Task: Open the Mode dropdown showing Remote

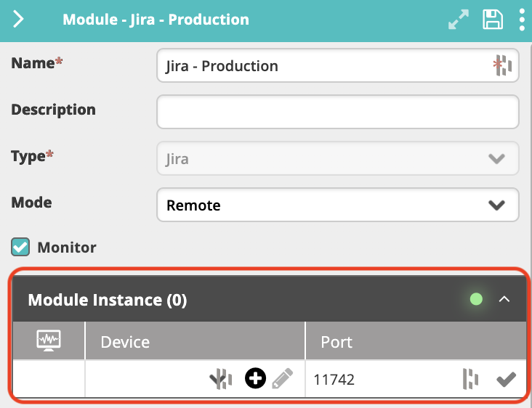Action: pyautogui.click(x=338, y=205)
